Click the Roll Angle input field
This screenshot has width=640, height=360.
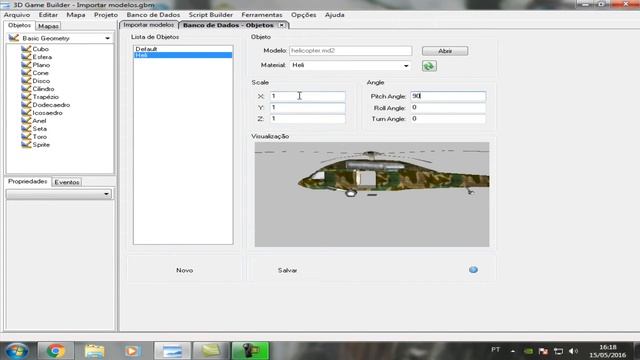coord(448,108)
